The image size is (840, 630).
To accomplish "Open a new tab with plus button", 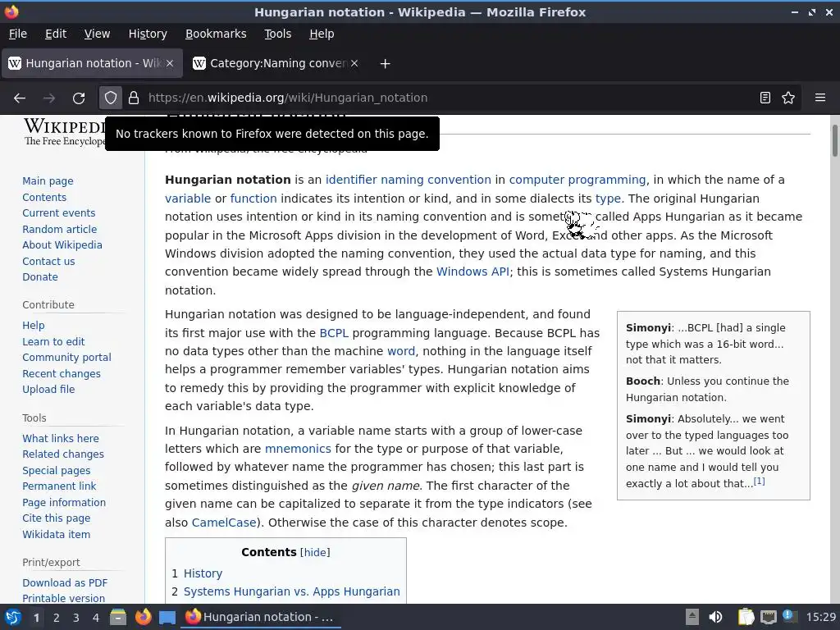I will click(x=385, y=64).
